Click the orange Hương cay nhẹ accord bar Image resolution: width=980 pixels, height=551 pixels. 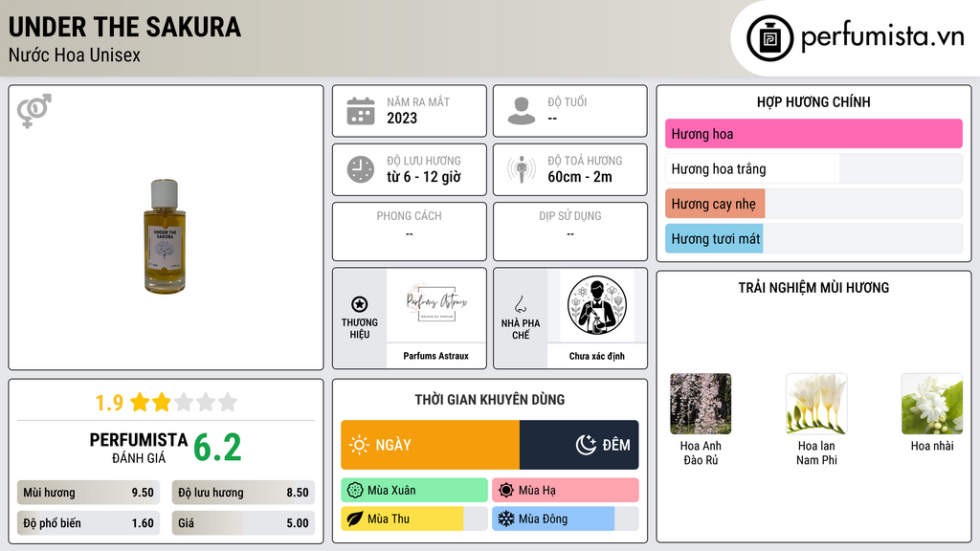[813, 204]
